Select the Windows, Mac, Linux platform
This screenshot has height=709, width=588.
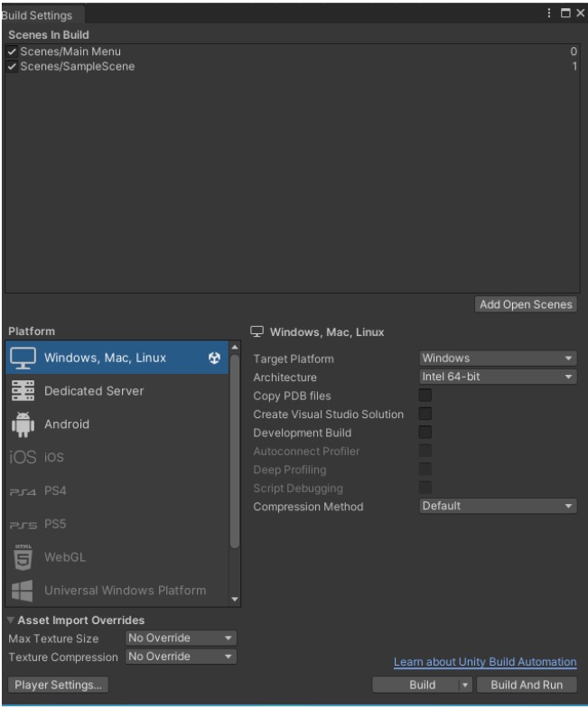point(117,359)
